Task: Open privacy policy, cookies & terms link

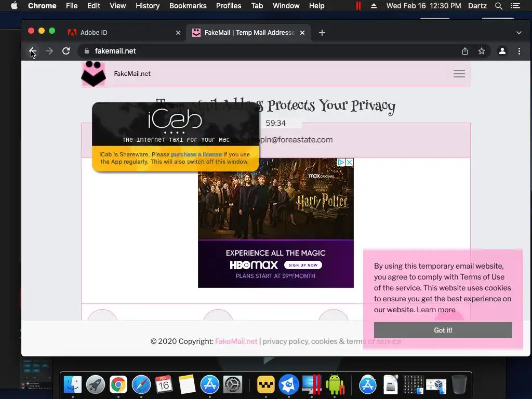Action: [x=331, y=341]
